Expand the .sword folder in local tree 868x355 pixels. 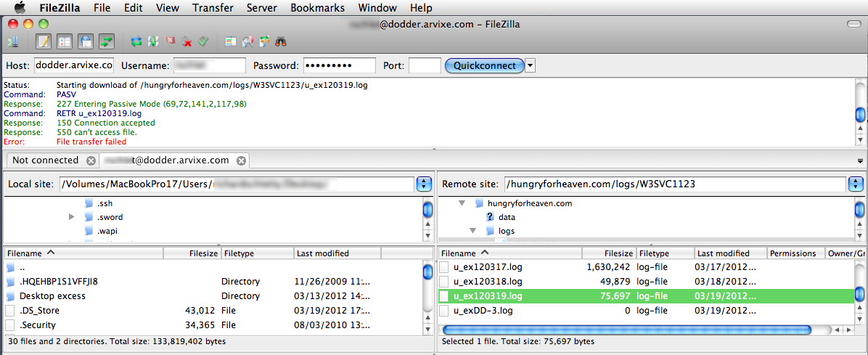71,217
